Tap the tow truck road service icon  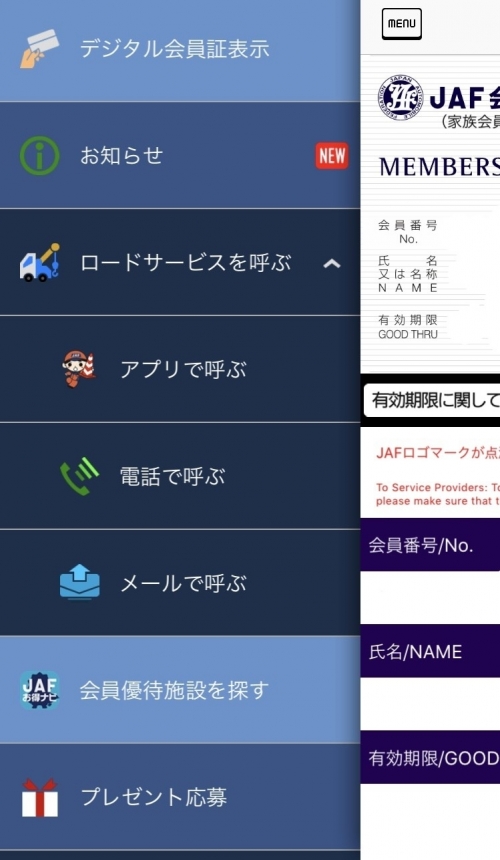coord(39,263)
